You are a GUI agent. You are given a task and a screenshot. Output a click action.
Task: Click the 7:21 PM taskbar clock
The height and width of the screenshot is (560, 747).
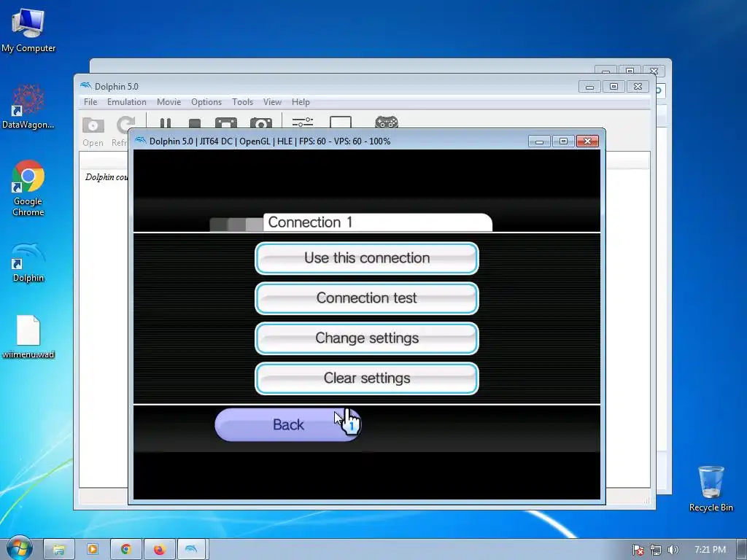pos(710,550)
